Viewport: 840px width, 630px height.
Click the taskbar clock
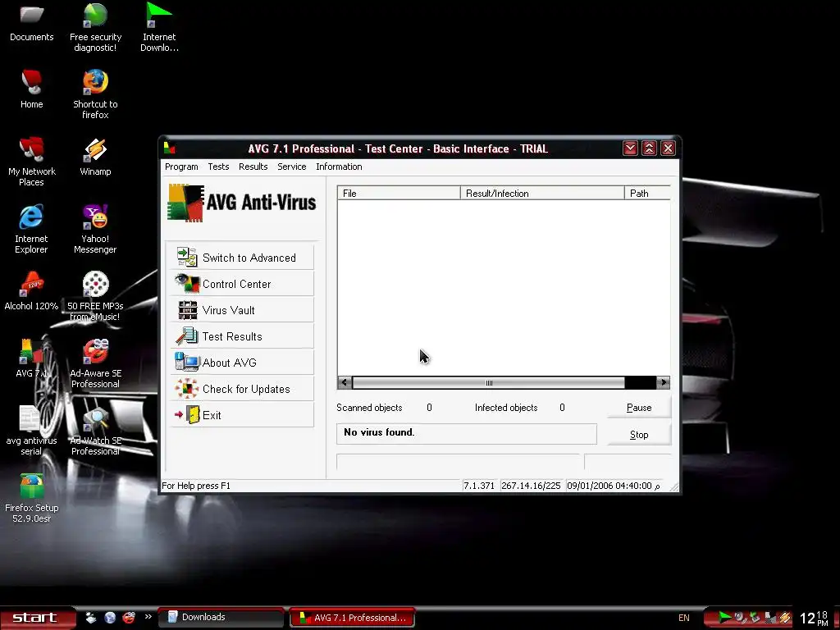813,619
